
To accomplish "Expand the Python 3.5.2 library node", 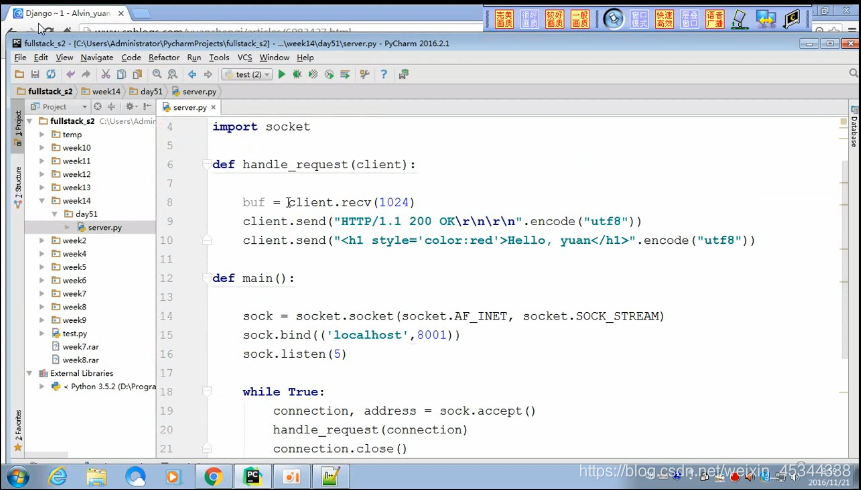I will pos(42,386).
